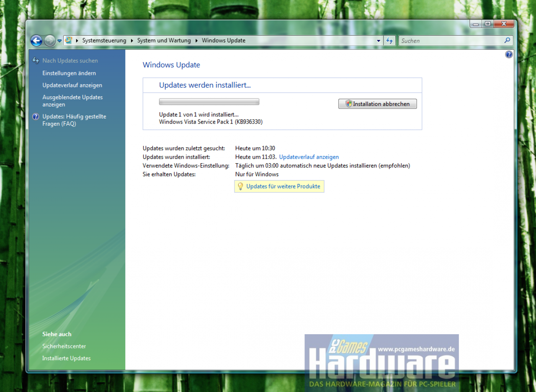536x392 pixels.
Task: Click the Back navigation arrow
Action: tap(36, 41)
